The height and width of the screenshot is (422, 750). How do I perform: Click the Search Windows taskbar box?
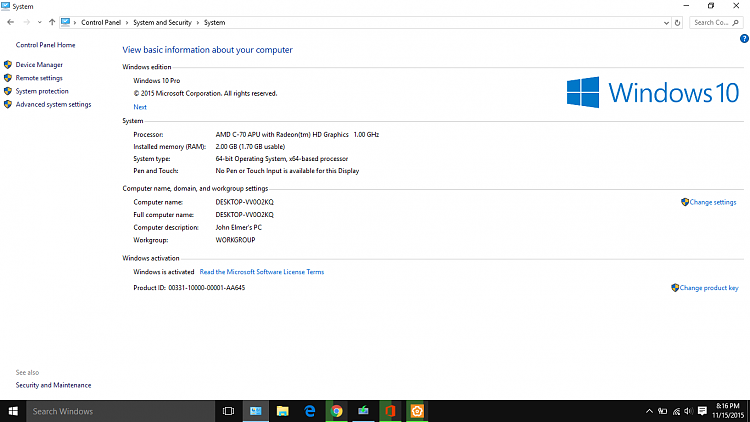120,411
